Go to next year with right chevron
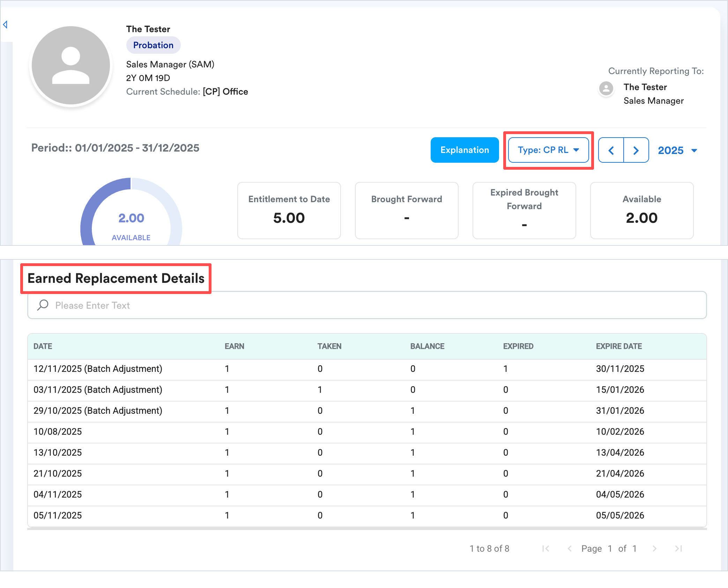The height and width of the screenshot is (588, 728). click(636, 150)
